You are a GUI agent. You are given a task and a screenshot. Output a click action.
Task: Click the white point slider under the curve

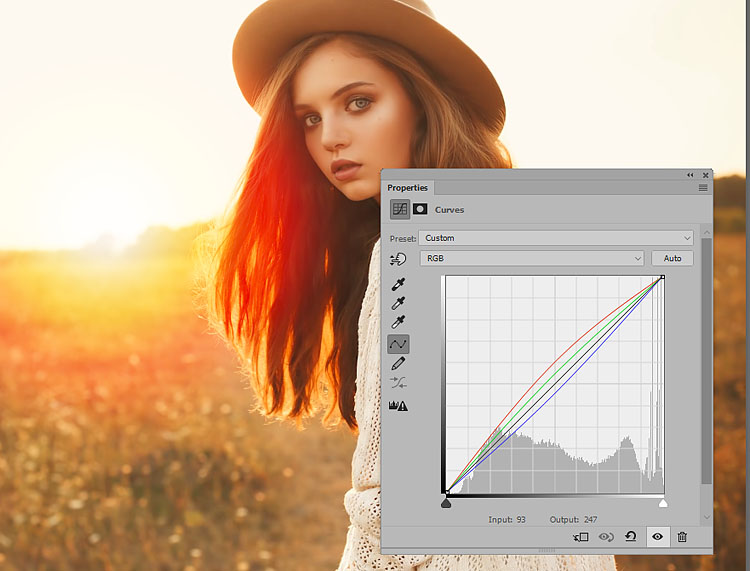(x=662, y=503)
